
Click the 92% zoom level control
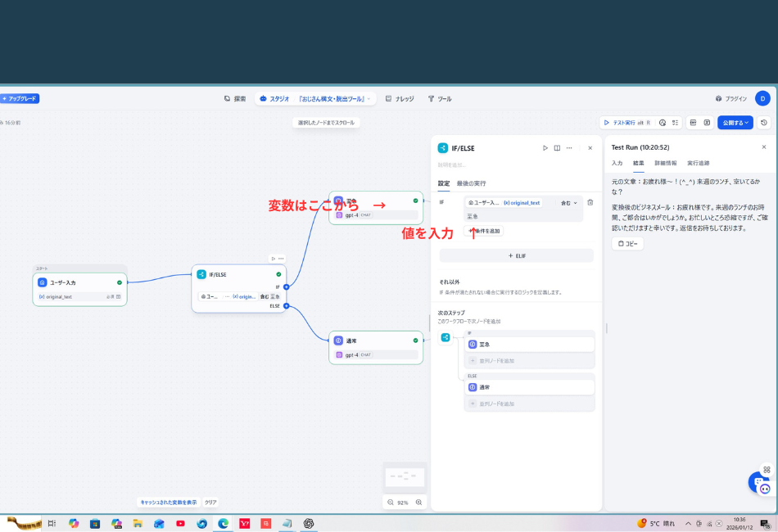(x=404, y=502)
